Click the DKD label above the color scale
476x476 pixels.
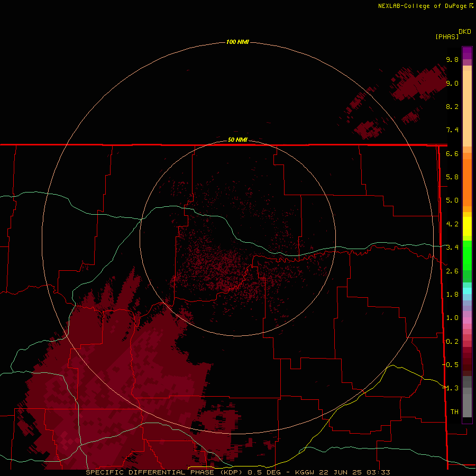tap(465, 32)
